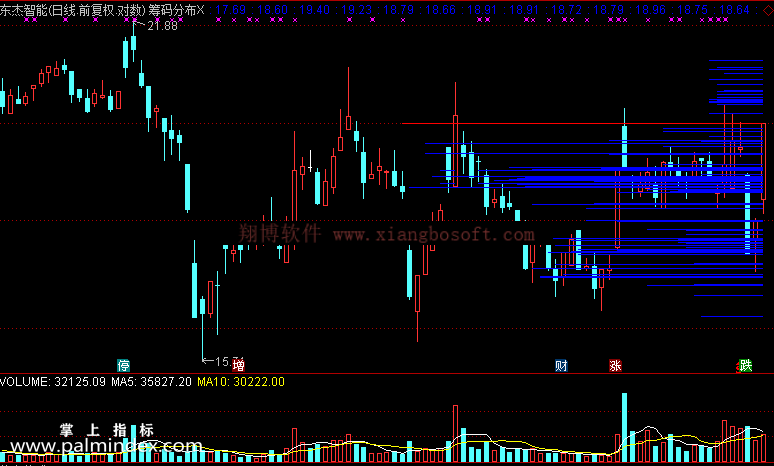
Task: Click the 停 suspension event marker
Action: coord(123,365)
